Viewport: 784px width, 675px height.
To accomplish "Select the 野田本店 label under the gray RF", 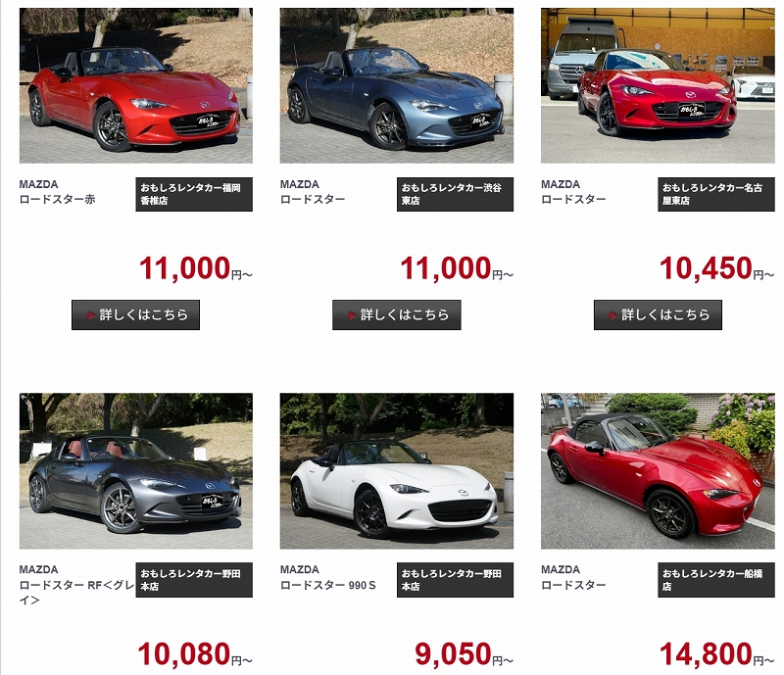I will click(194, 580).
